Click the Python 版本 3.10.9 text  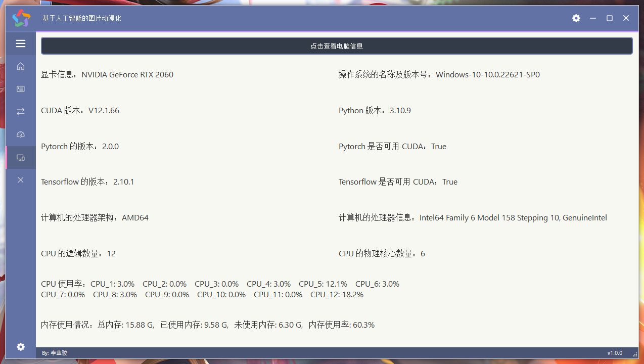tap(373, 110)
